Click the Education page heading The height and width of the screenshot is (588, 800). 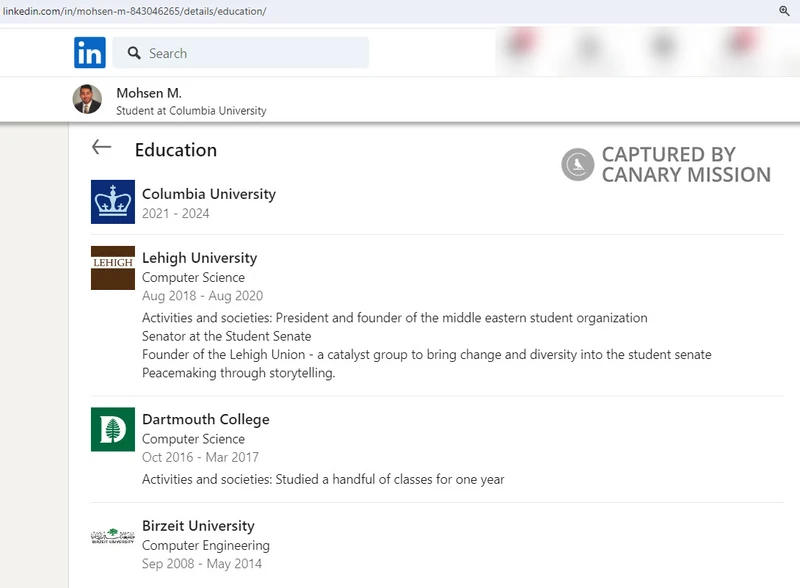[176, 150]
